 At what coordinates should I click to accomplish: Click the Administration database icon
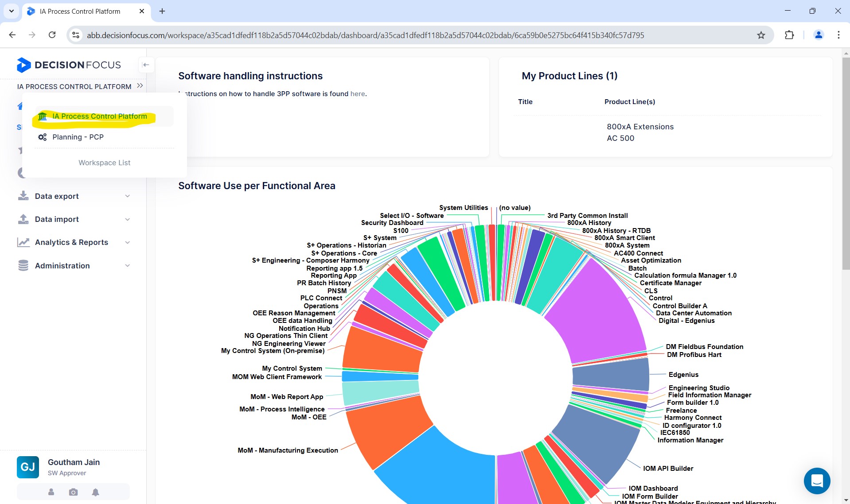click(x=23, y=265)
